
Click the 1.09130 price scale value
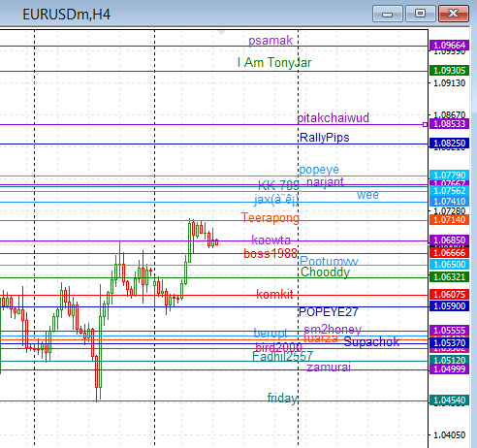[450, 83]
